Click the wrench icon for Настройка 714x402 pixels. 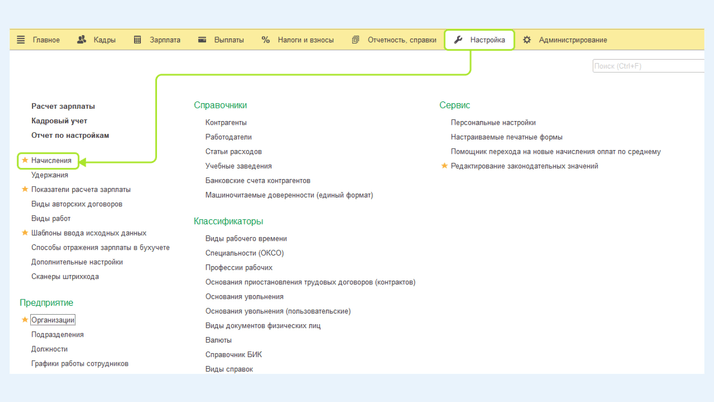tap(458, 40)
